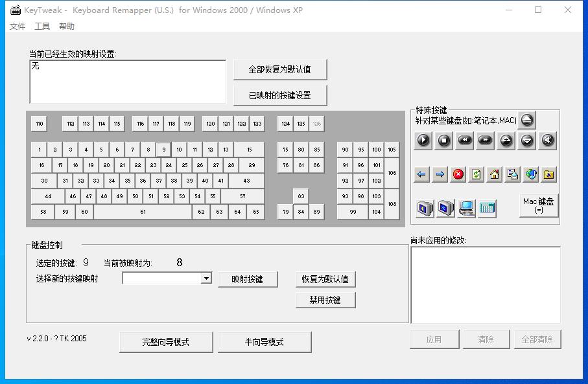
Task: Open the 工具 menu
Action: 42,26
